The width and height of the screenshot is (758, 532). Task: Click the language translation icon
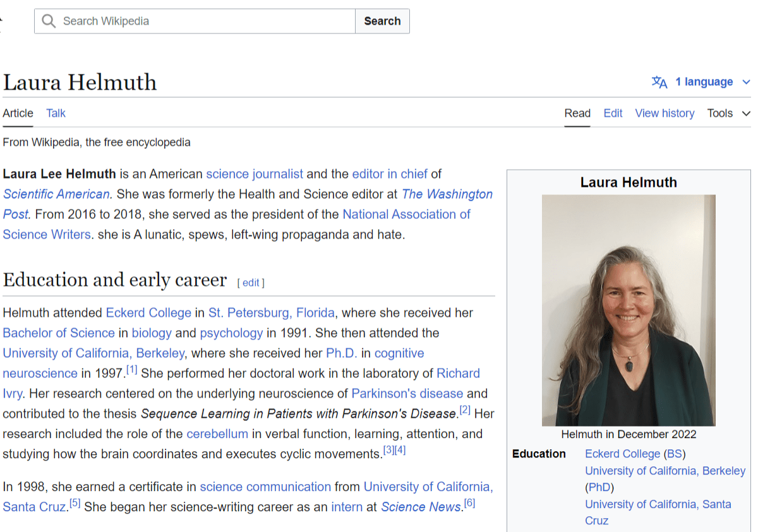tap(659, 82)
